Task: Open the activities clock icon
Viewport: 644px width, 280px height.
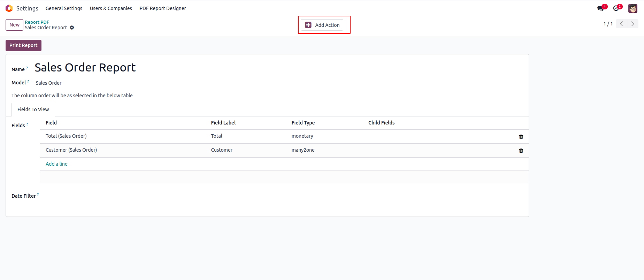Action: point(616,8)
